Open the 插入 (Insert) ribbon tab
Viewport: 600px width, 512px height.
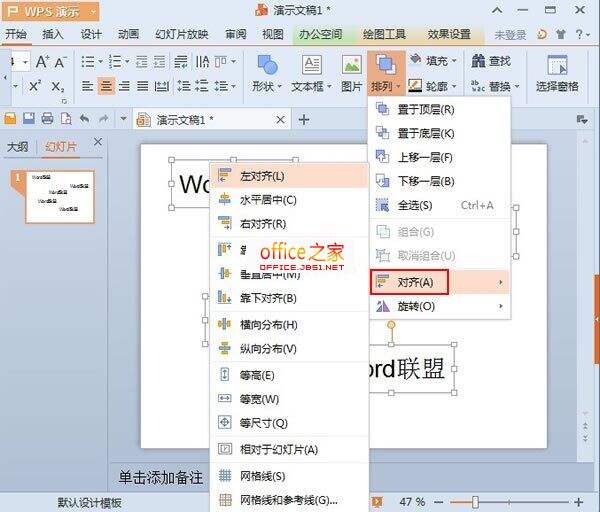coord(53,34)
